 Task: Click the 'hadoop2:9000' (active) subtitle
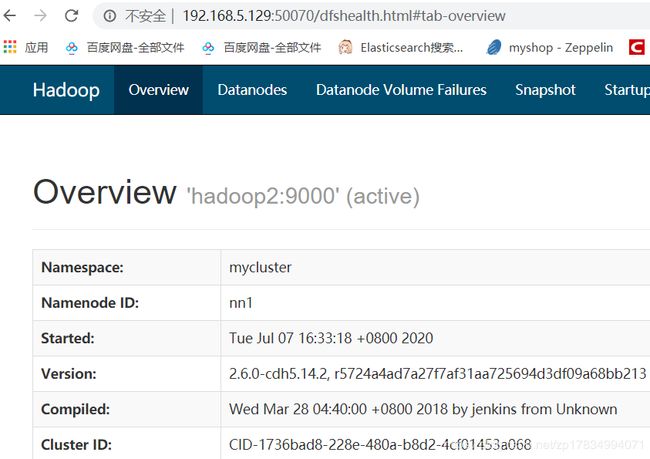tap(303, 196)
